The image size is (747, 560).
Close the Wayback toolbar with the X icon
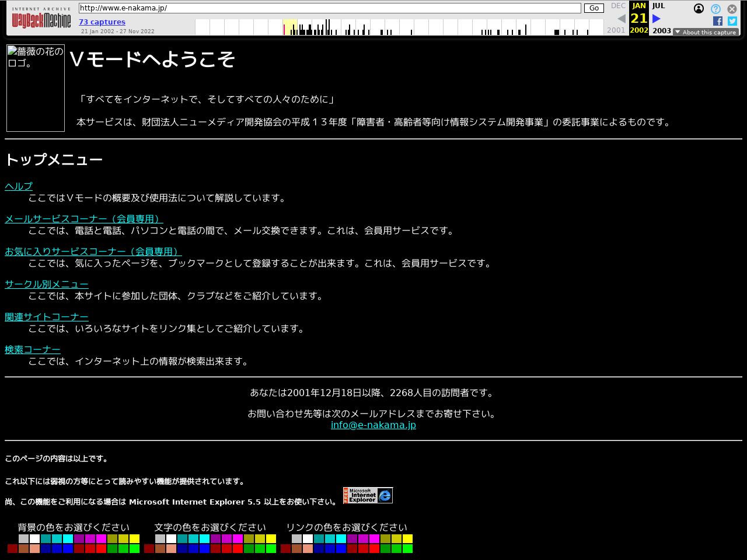click(732, 9)
